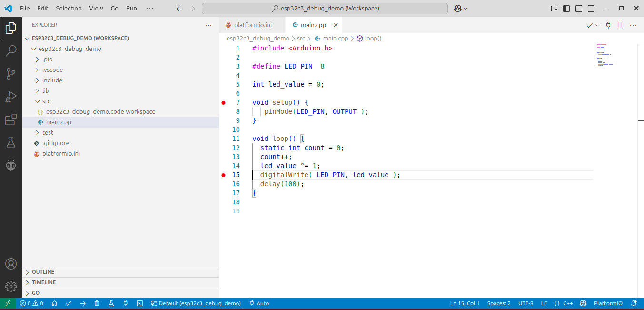This screenshot has width=644, height=310.
Task: Open the Go menu
Action: point(114,9)
